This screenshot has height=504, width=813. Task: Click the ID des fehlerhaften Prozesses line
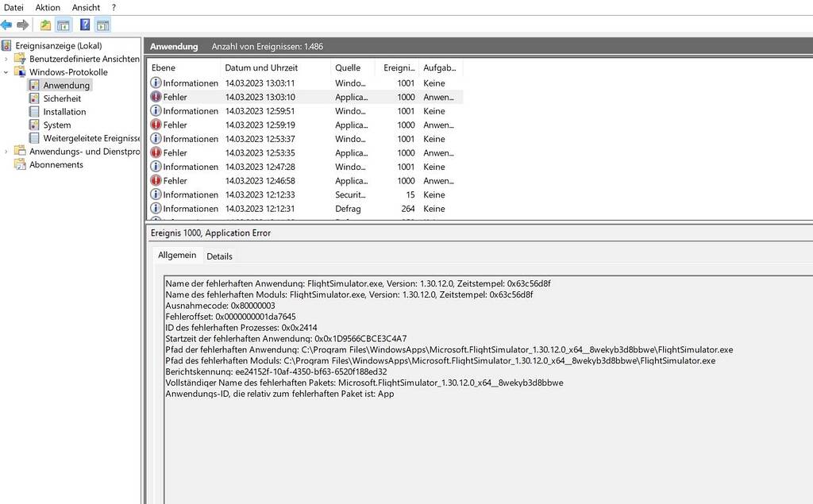coord(241,327)
